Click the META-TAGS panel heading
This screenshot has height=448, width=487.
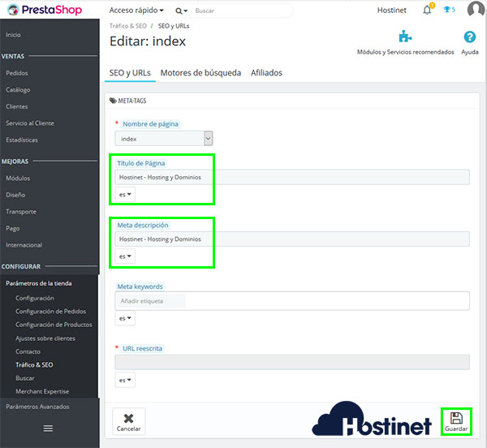tap(128, 101)
